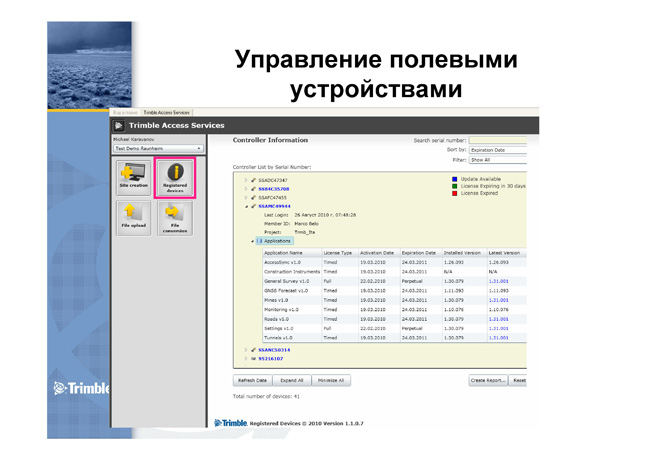Click the controller icon beside SSANC50314

(x=253, y=350)
